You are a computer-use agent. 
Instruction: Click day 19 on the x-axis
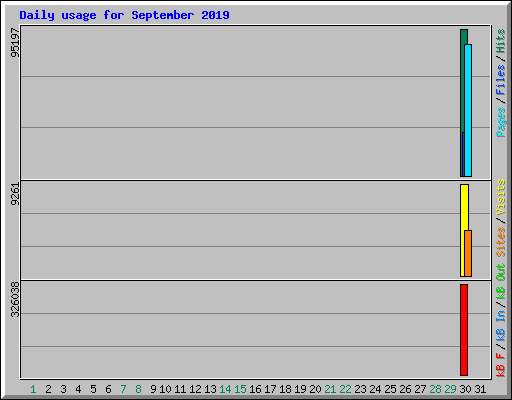click(x=300, y=389)
